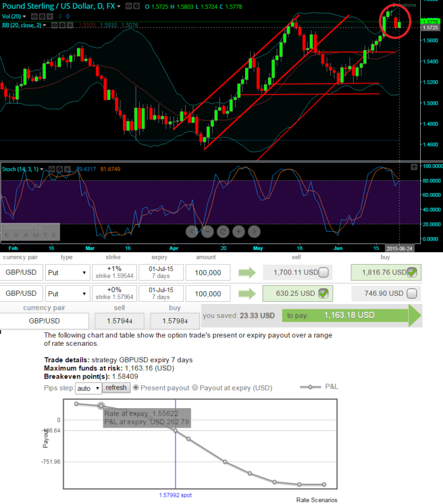Open Put type dropdown in the +1% row
The width and height of the screenshot is (443, 504).
coord(68,272)
